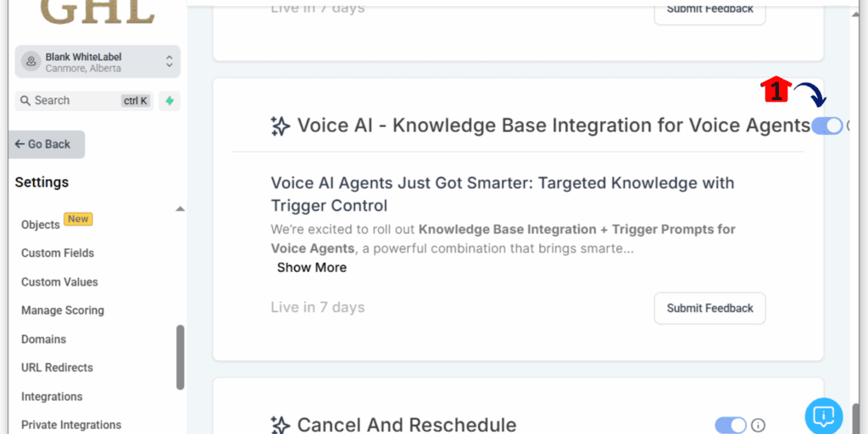Click the left arrow icon on Go Back
This screenshot has height=434, width=868.
tap(20, 144)
